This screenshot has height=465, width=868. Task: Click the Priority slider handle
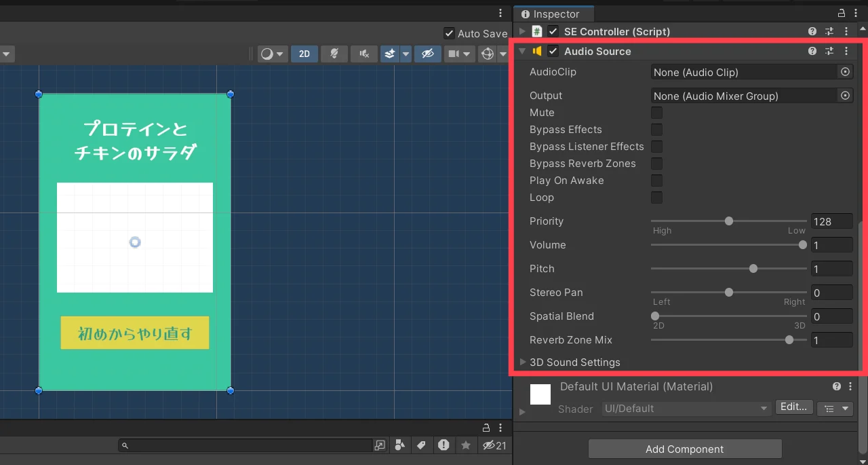coord(729,221)
